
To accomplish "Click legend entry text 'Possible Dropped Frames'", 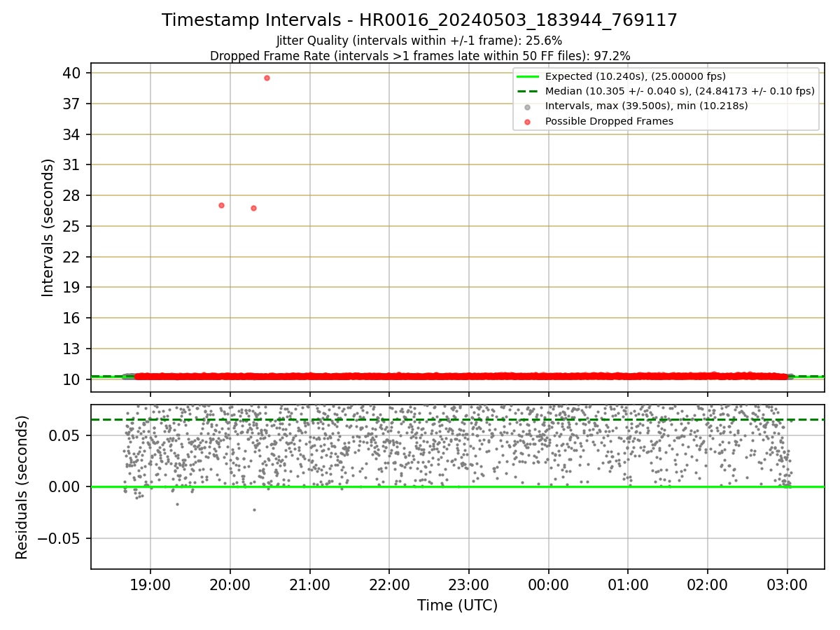I will point(609,122).
